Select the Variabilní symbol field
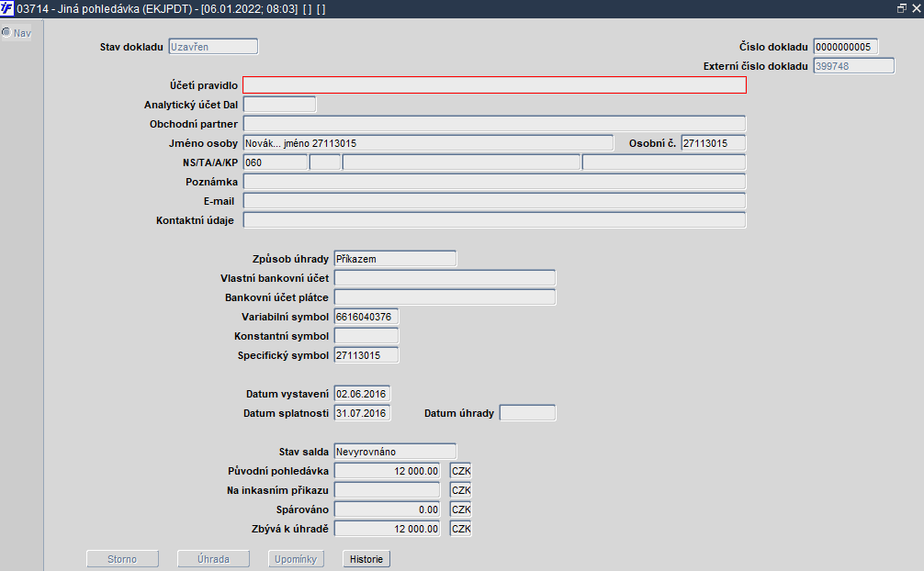924x571 pixels. tap(366, 317)
